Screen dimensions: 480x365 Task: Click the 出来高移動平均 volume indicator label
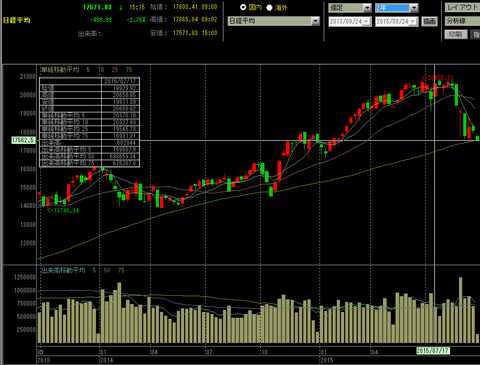pyautogui.click(x=63, y=270)
